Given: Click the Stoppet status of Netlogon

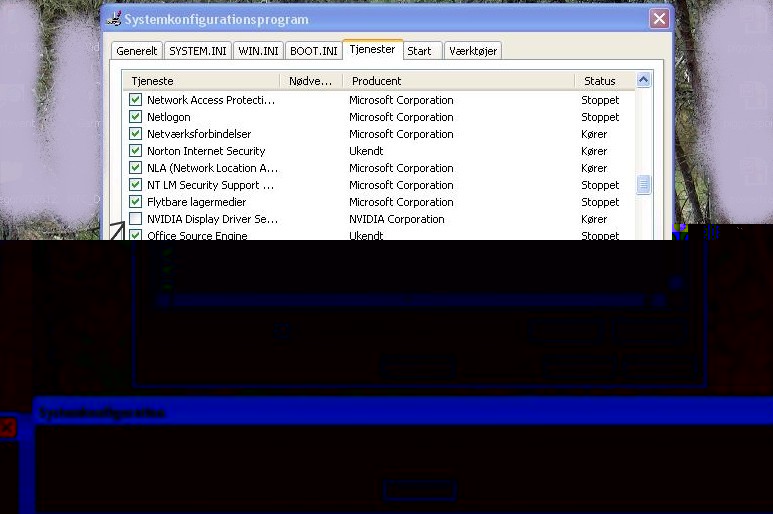Looking at the screenshot, I should (600, 117).
